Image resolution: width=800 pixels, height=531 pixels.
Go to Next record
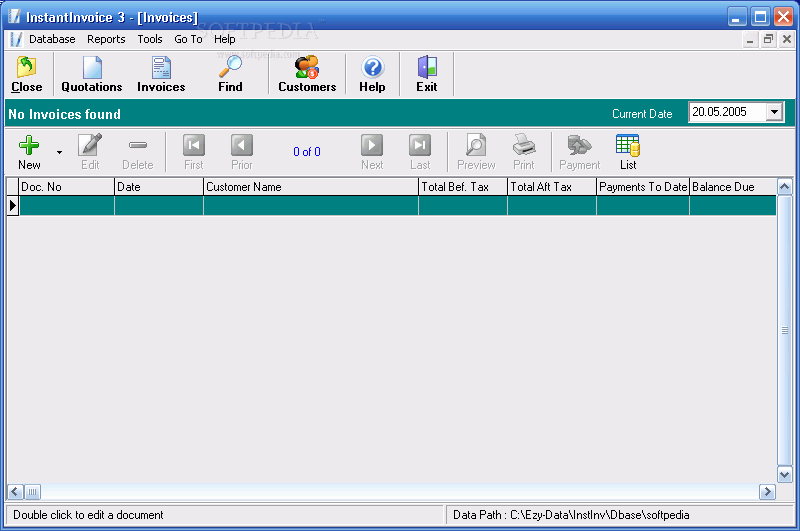(x=372, y=153)
